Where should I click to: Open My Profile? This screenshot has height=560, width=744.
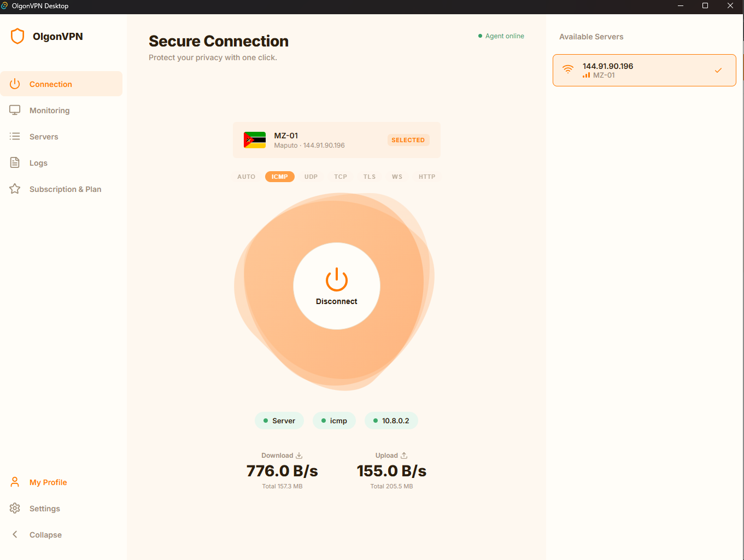[x=61, y=482]
